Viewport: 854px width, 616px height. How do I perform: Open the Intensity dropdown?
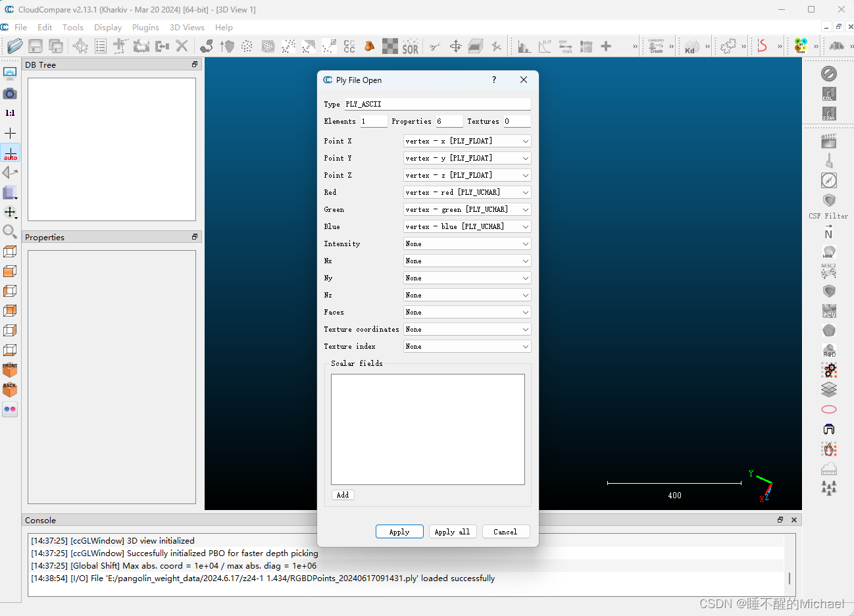point(467,244)
